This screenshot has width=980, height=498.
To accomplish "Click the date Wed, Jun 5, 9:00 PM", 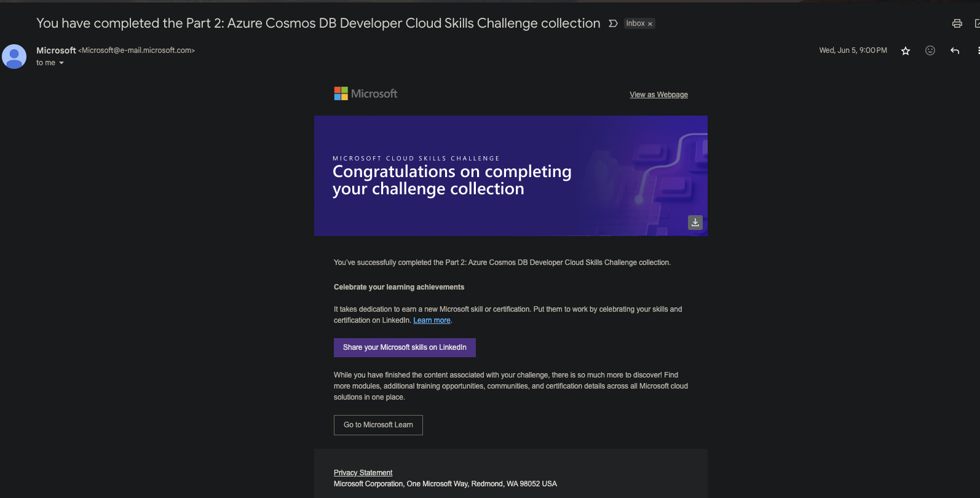I will [x=853, y=50].
